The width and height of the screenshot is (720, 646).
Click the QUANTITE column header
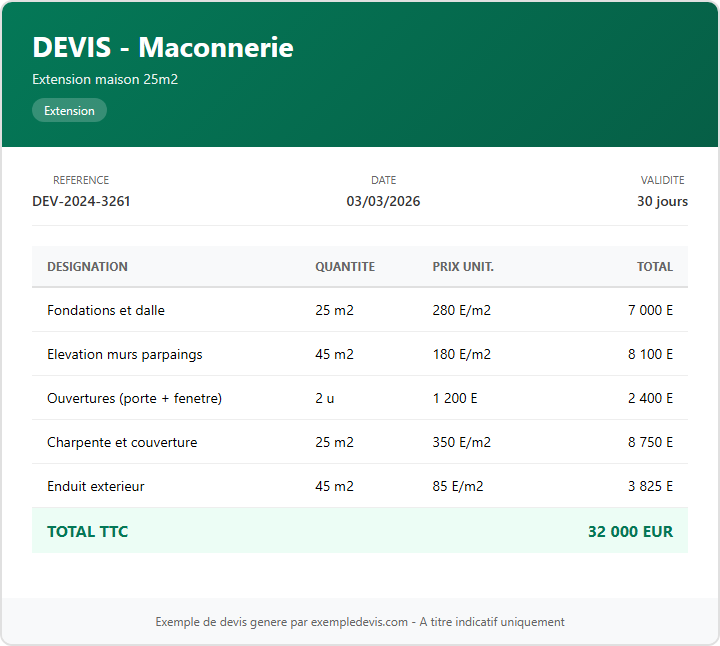coord(345,267)
